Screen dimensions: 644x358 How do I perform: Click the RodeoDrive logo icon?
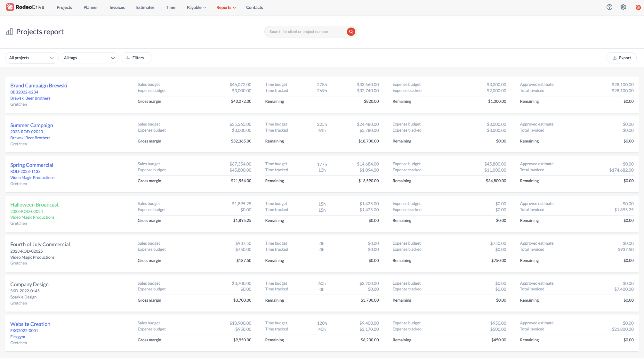point(10,7)
